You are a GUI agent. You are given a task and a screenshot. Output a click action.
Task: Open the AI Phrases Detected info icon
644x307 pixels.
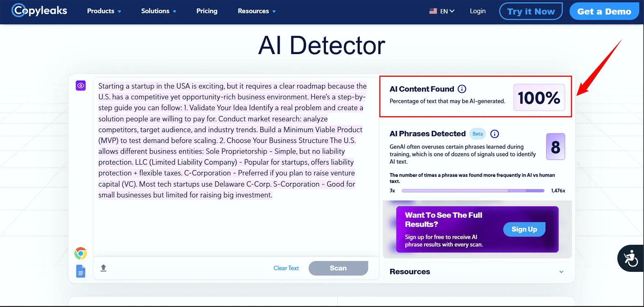[x=494, y=134]
